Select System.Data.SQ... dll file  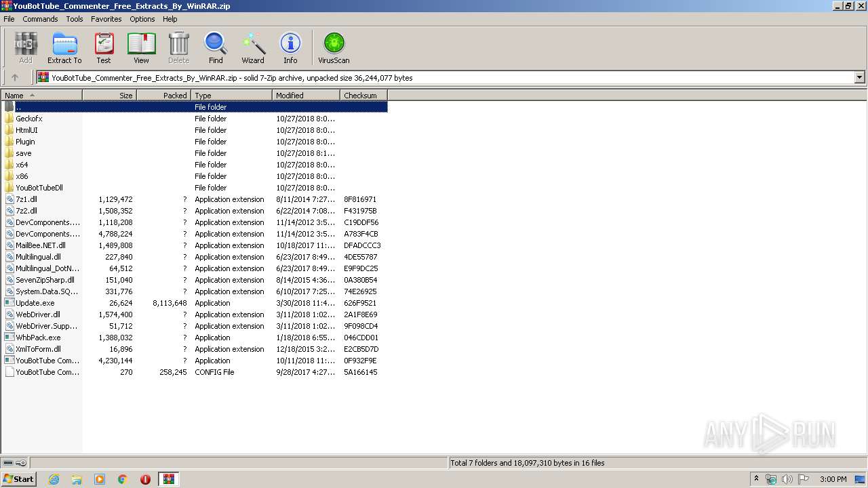(195, 291)
